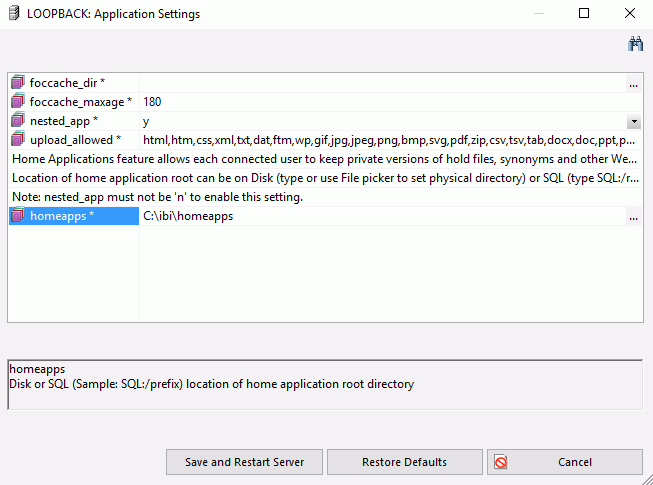This screenshot has width=653, height=485.
Task: Maximize the Application Settings window
Action: (x=584, y=13)
